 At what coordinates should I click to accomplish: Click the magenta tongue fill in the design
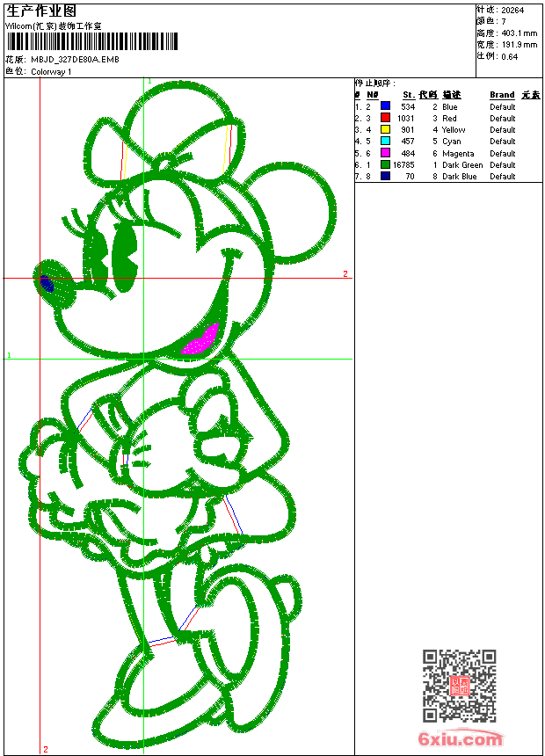pyautogui.click(x=200, y=339)
